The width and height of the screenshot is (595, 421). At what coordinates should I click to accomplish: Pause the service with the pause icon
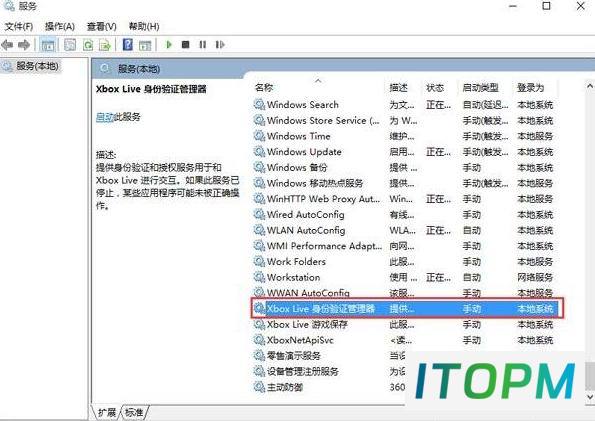click(203, 45)
